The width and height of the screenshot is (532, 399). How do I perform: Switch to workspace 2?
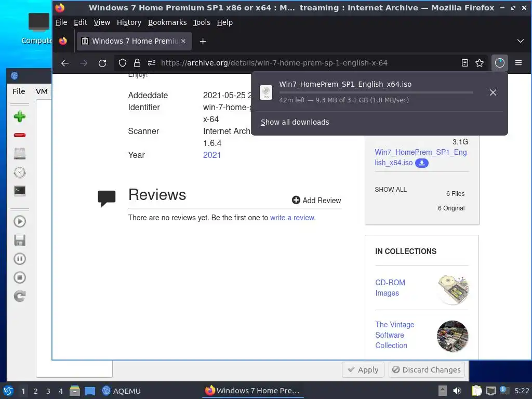36,391
